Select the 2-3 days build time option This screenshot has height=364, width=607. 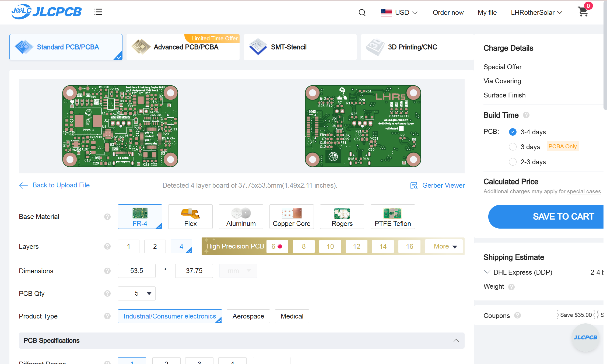point(513,162)
